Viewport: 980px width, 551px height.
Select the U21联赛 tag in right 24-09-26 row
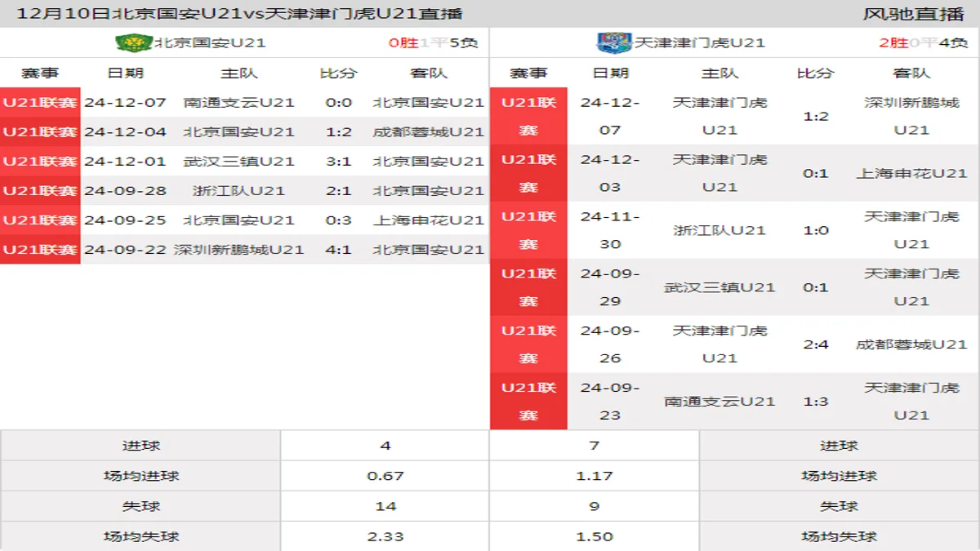(x=528, y=344)
